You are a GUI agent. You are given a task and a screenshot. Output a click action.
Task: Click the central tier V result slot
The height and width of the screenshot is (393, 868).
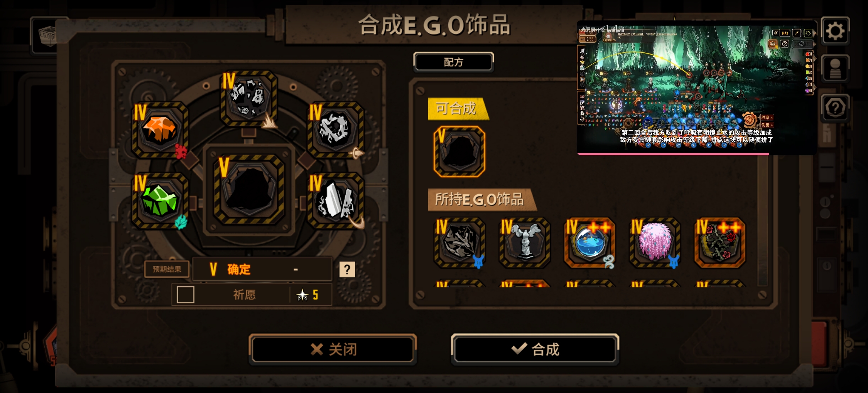(x=249, y=190)
